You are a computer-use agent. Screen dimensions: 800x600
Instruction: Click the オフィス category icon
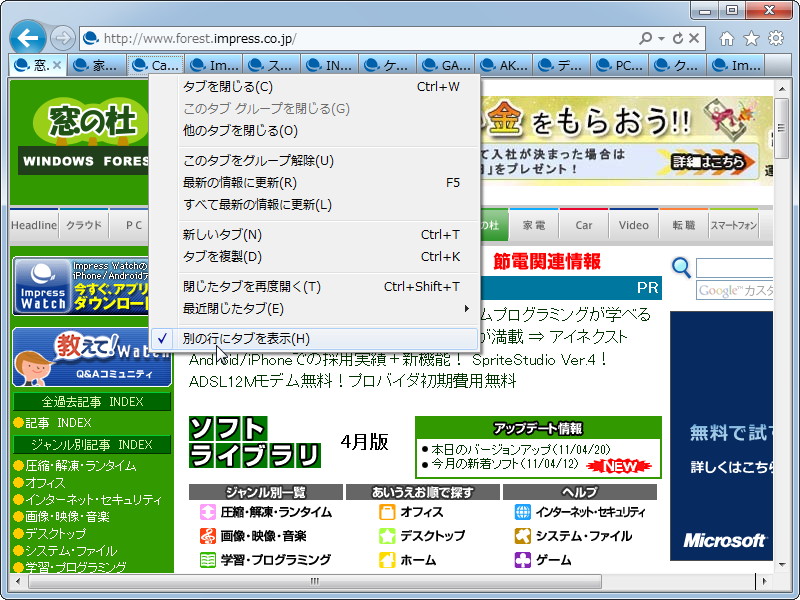pyautogui.click(x=387, y=512)
